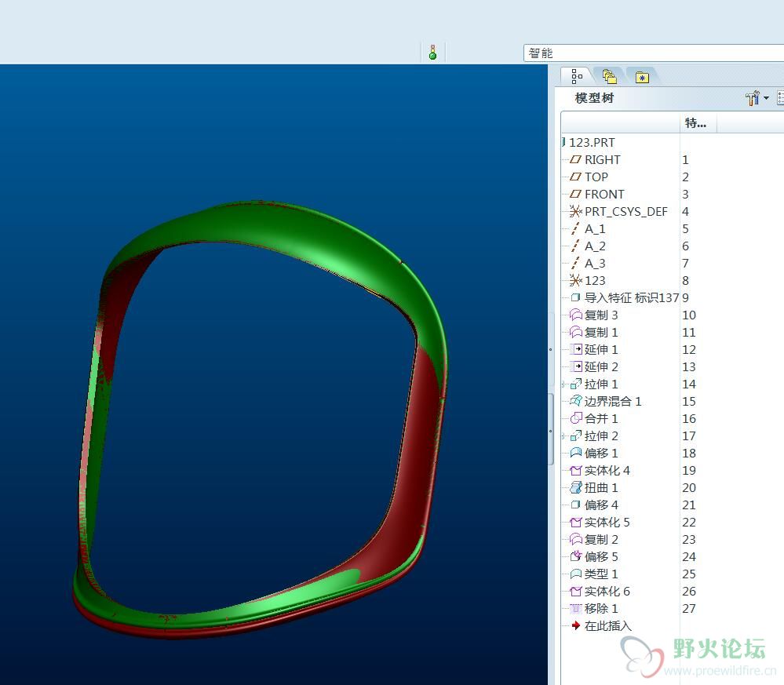The height and width of the screenshot is (685, 784).
Task: Select the PRT_CSYS_DEF coordinate system feature
Action: pos(625,211)
